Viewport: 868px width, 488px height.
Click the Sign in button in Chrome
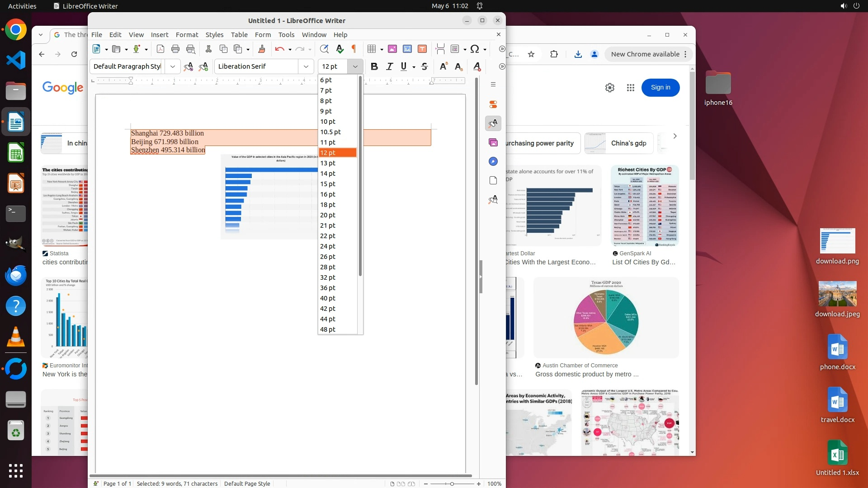pos(660,87)
